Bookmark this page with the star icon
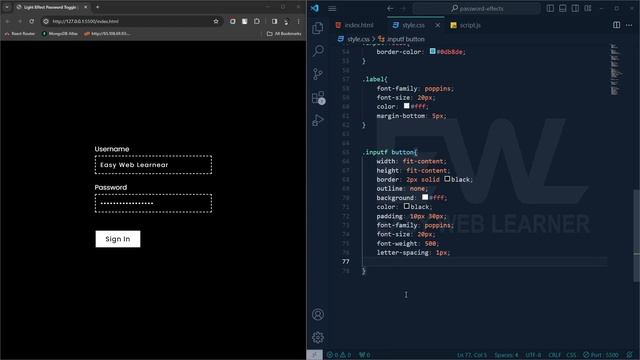 pos(216,21)
